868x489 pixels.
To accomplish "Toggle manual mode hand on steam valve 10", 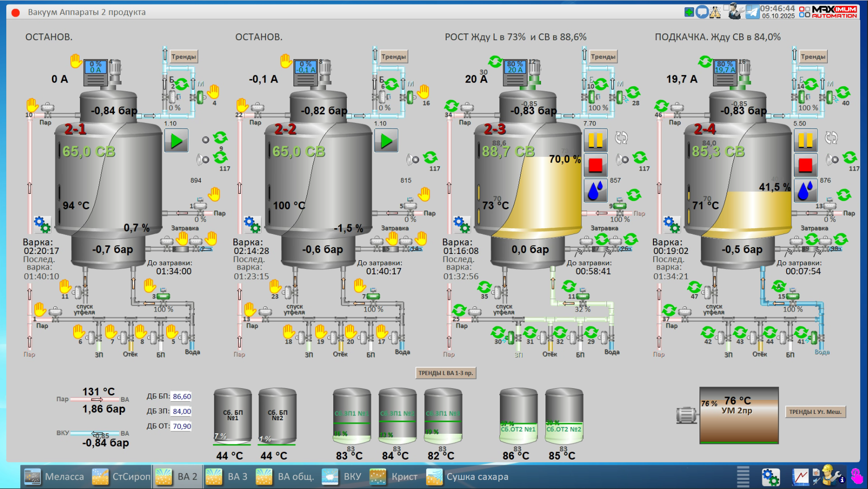I will pos(32,104).
